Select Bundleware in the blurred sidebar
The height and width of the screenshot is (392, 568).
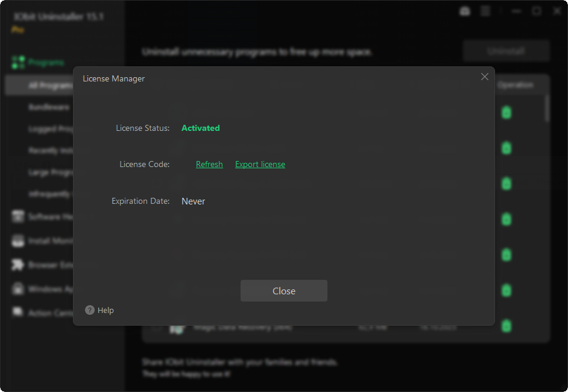pyautogui.click(x=49, y=107)
